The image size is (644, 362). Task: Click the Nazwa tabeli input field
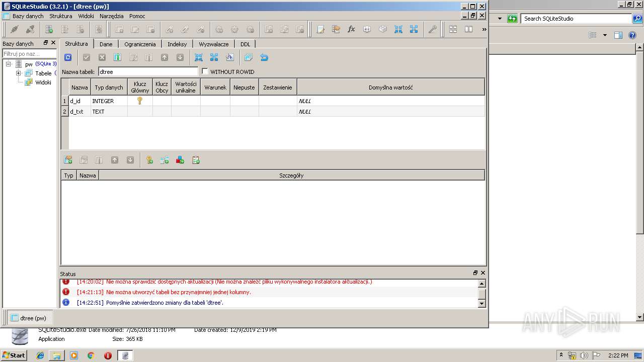(148, 72)
